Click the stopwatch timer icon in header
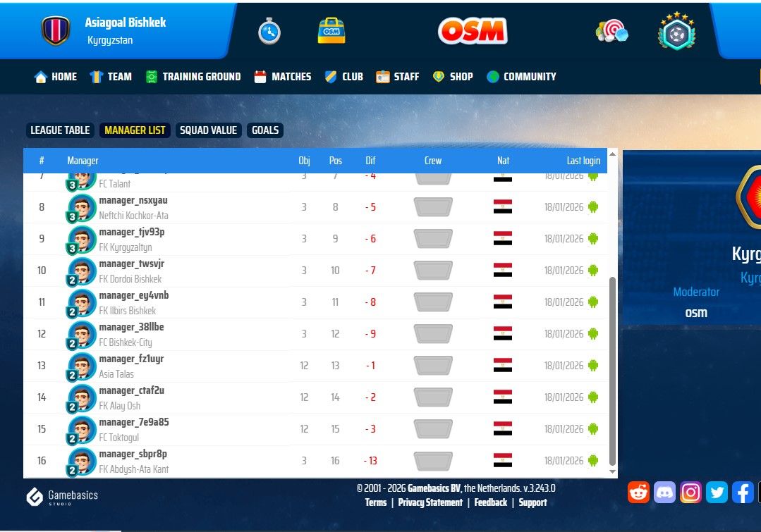The width and height of the screenshot is (761, 532). point(269,31)
